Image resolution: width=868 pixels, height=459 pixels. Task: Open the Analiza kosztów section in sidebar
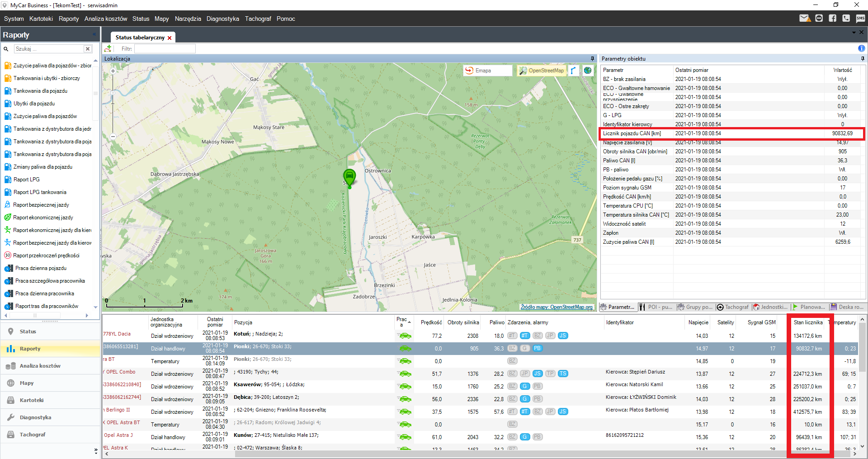(40, 366)
